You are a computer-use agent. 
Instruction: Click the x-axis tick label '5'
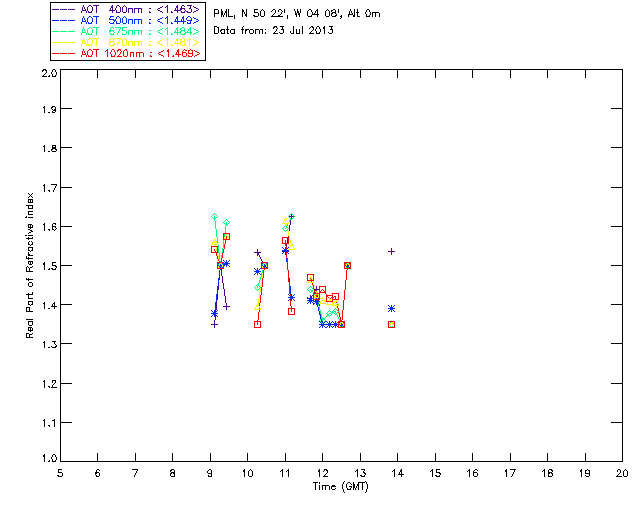[x=60, y=473]
